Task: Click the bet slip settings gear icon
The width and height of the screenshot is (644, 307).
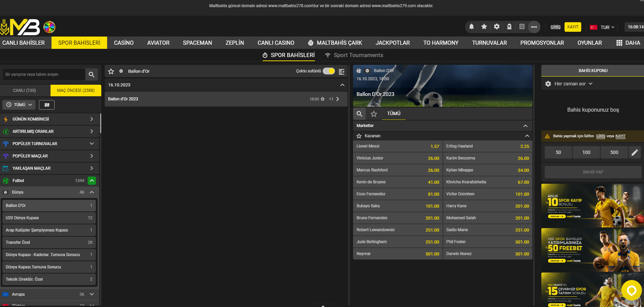Action: pos(548,84)
